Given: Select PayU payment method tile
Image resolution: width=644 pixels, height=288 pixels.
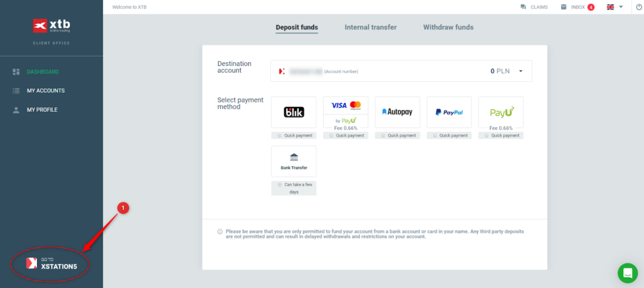Looking at the screenshot, I should pos(501,113).
